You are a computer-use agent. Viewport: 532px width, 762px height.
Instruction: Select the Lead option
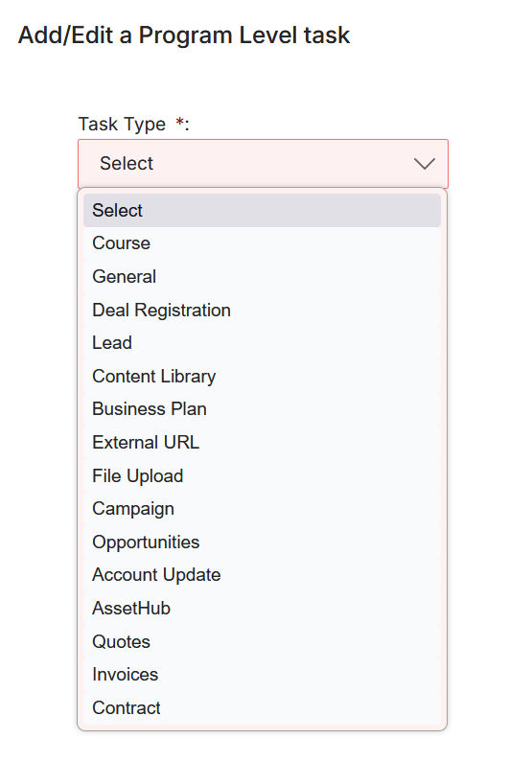click(262, 342)
